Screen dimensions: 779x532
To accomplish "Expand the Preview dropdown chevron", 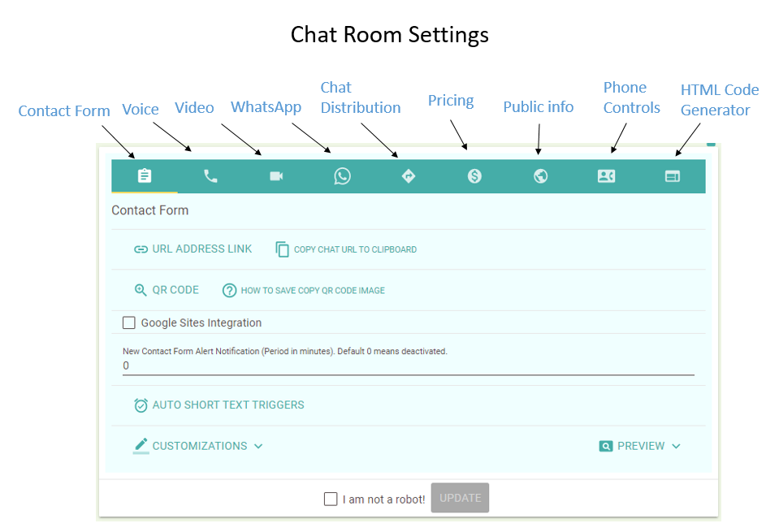I will [676, 446].
